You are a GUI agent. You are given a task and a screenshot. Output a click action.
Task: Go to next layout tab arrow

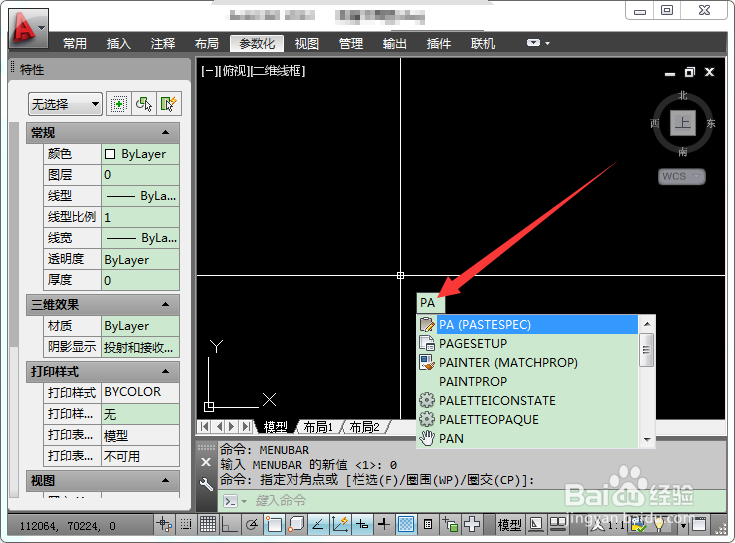coord(232,426)
